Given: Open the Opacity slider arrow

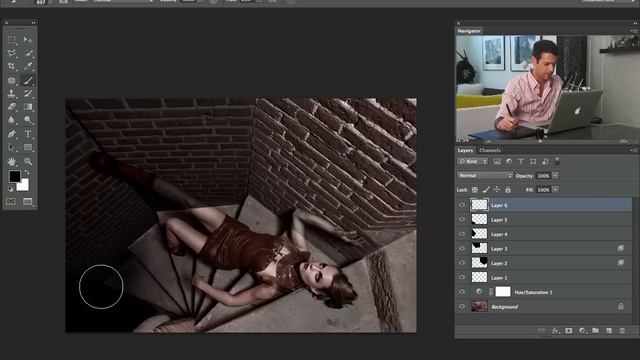Looking at the screenshot, I should pyautogui.click(x=555, y=176).
